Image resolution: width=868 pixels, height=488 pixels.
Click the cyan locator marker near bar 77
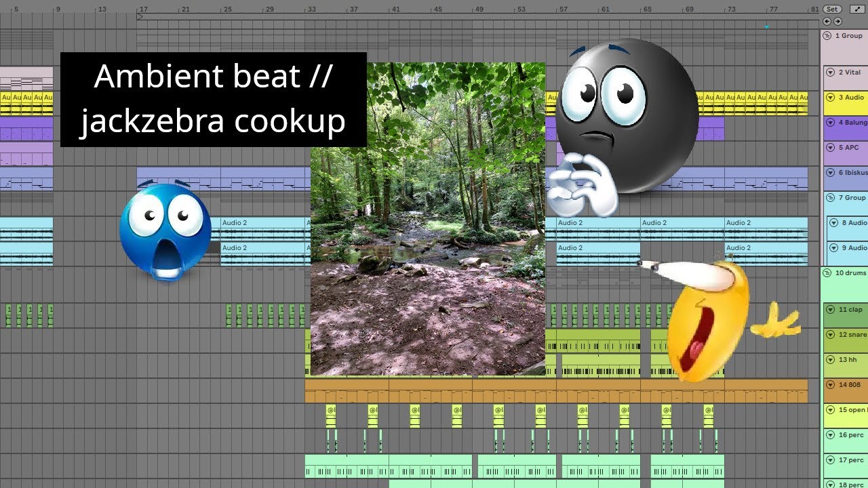(x=766, y=27)
